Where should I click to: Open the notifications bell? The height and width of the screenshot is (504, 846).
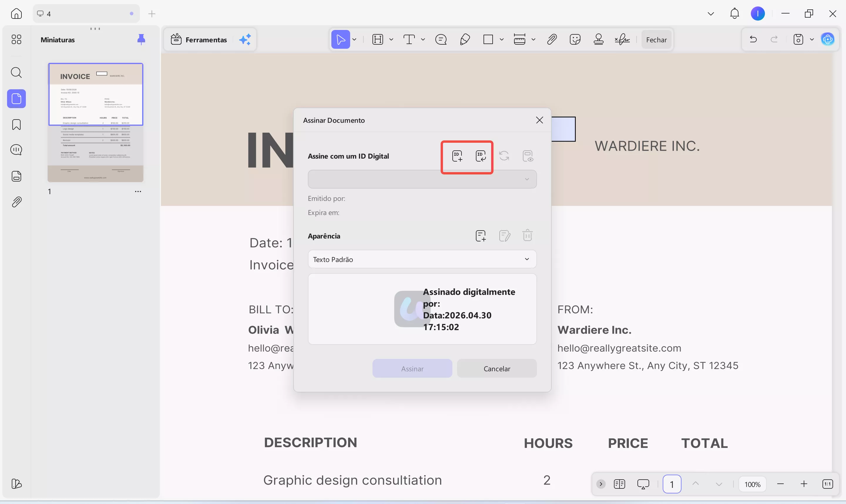point(734,14)
